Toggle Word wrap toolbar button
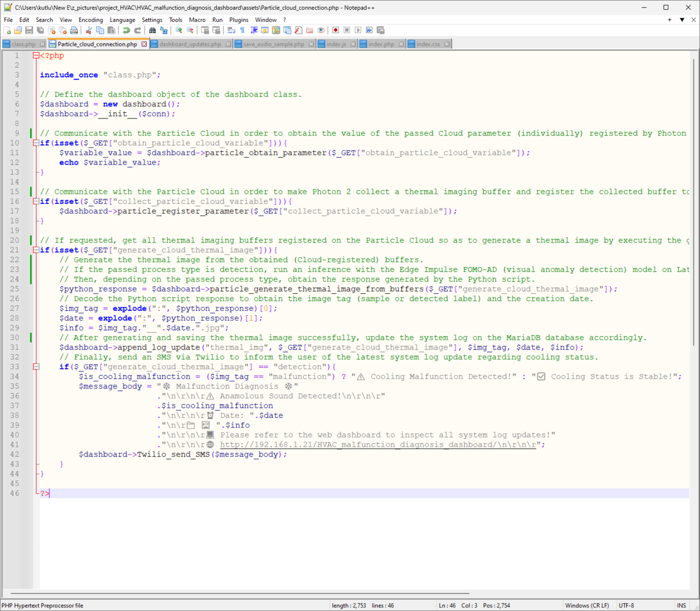700x611 pixels. point(232,30)
